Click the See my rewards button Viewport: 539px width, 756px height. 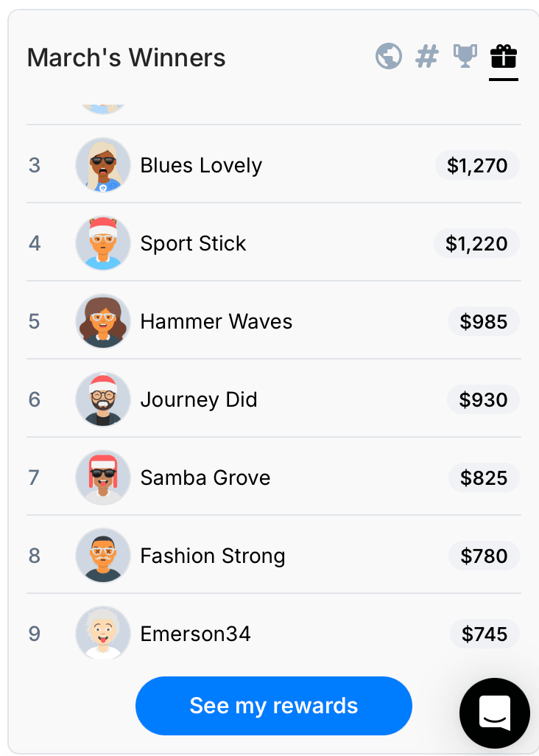pos(273,705)
